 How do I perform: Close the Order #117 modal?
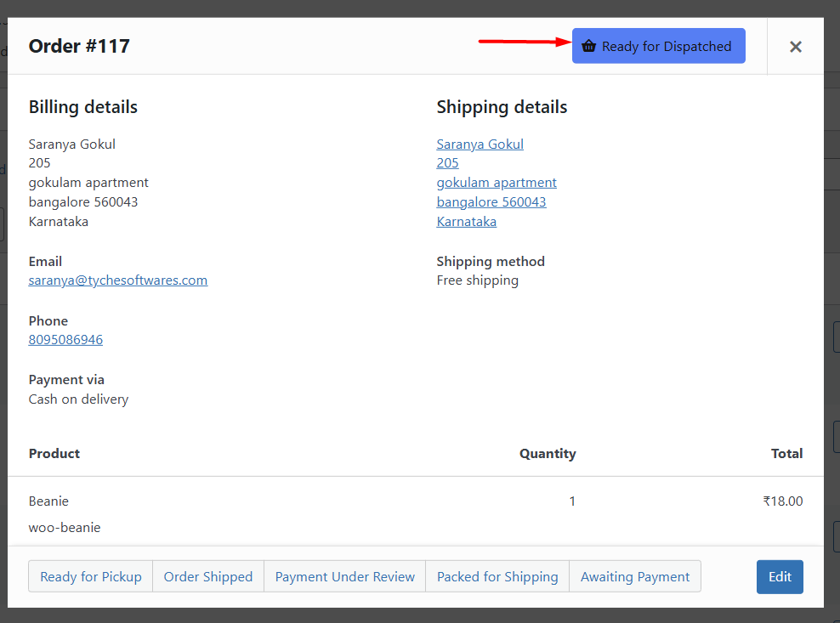(795, 47)
